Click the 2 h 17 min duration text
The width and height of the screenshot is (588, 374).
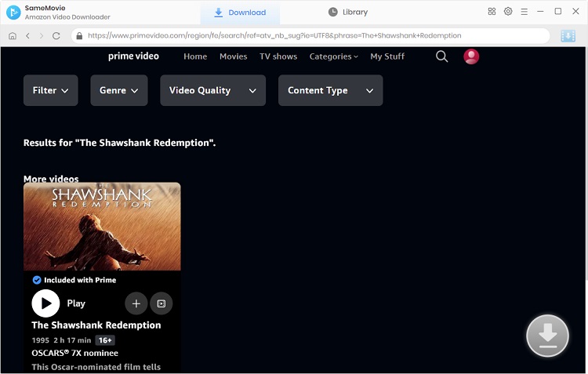pyautogui.click(x=72, y=340)
